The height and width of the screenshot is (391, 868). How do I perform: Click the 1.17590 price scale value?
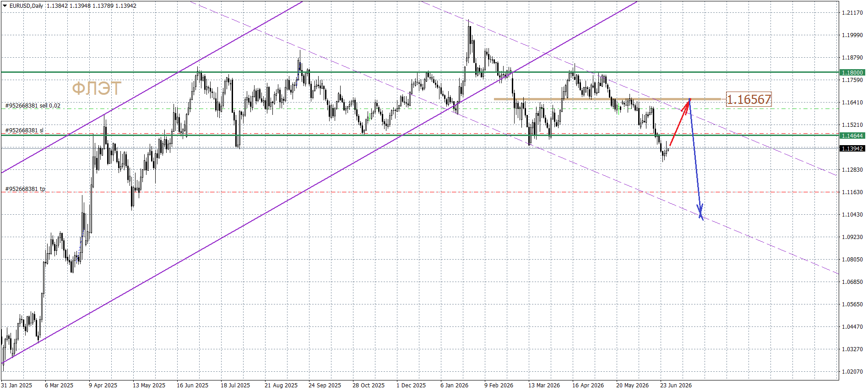[852, 80]
